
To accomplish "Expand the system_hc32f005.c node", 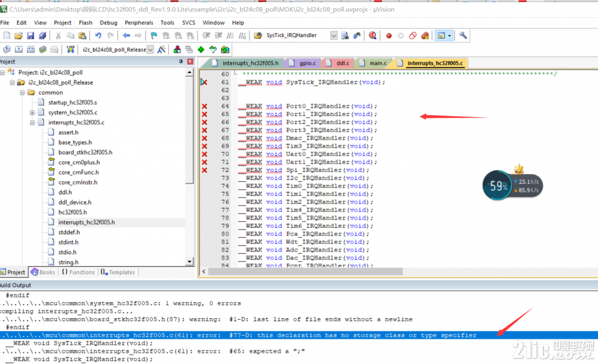I will click(x=33, y=112).
